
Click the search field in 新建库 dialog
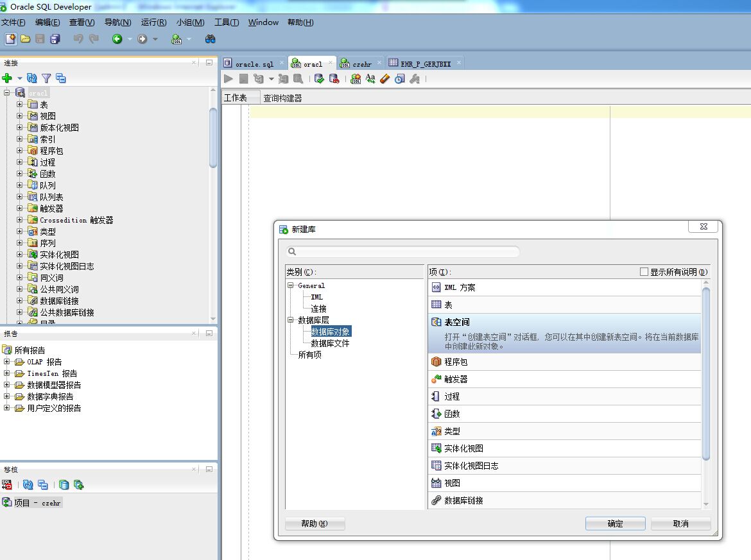[x=404, y=252]
